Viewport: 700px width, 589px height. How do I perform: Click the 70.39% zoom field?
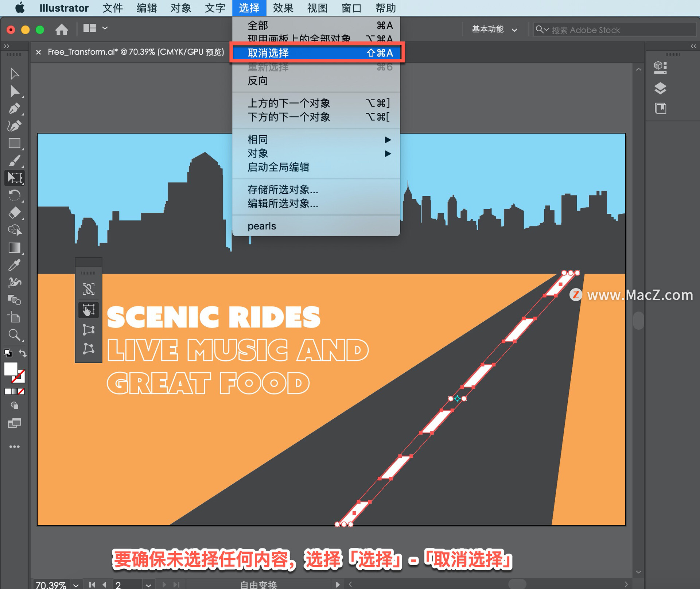tap(51, 585)
